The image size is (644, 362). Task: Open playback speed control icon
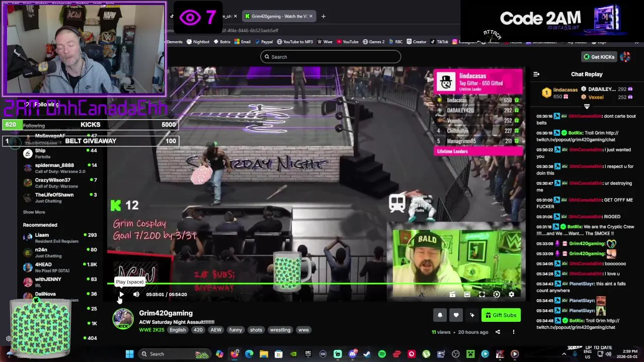click(497, 295)
